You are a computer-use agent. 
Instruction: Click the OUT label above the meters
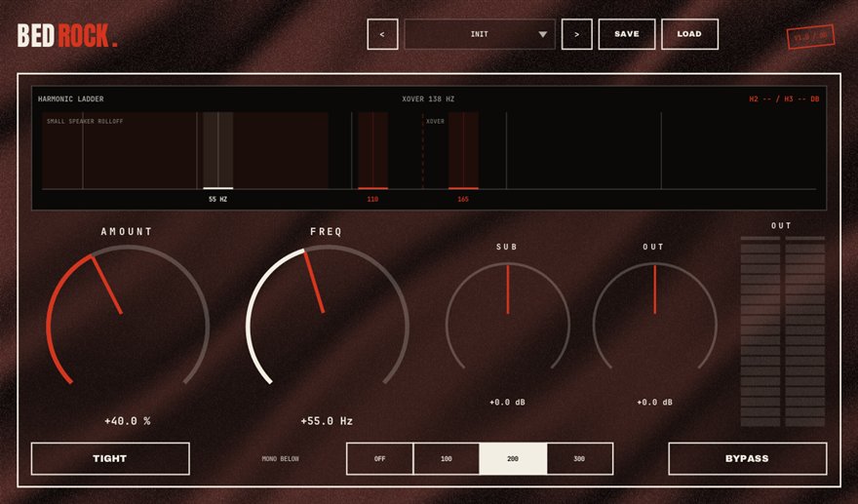[781, 225]
